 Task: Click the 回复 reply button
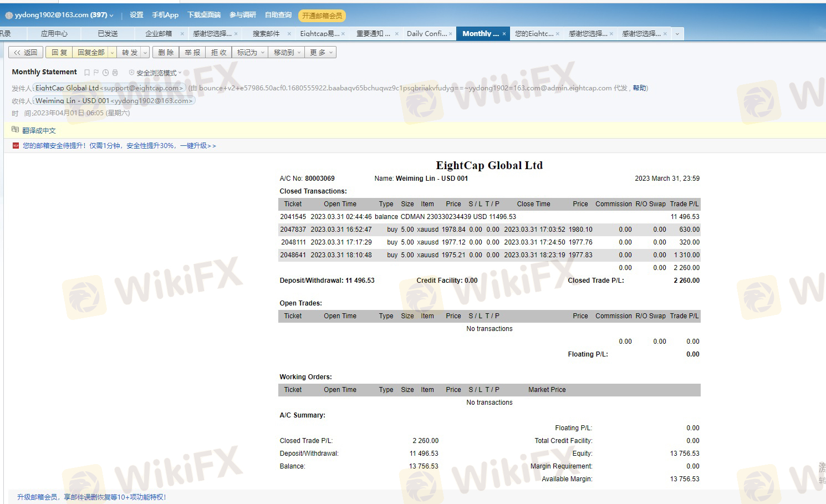(x=59, y=53)
